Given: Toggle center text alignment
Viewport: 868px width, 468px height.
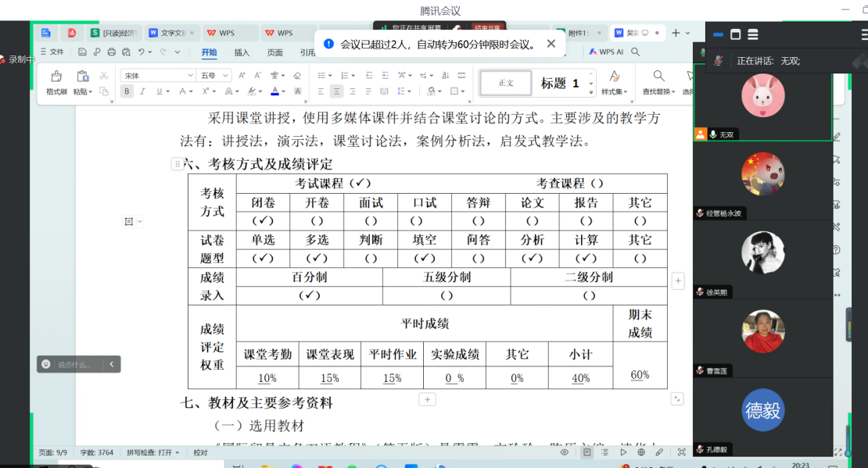Looking at the screenshot, I should [x=336, y=91].
